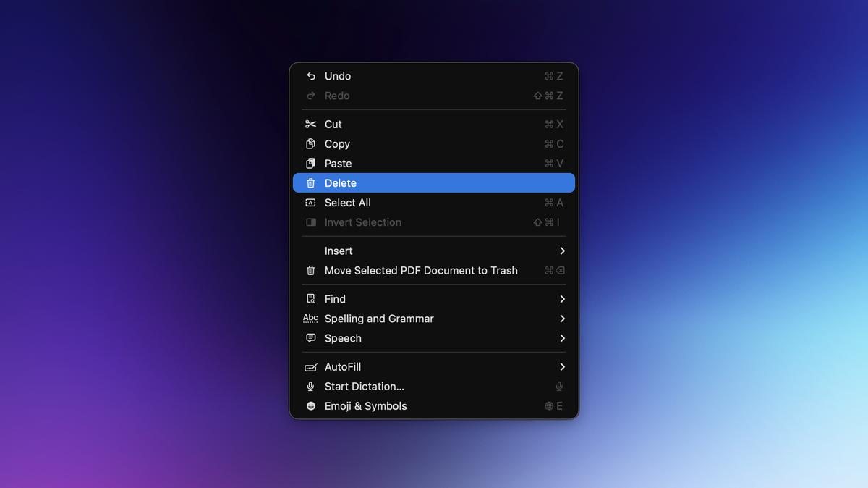Click the Paste clipboard icon

click(311, 164)
